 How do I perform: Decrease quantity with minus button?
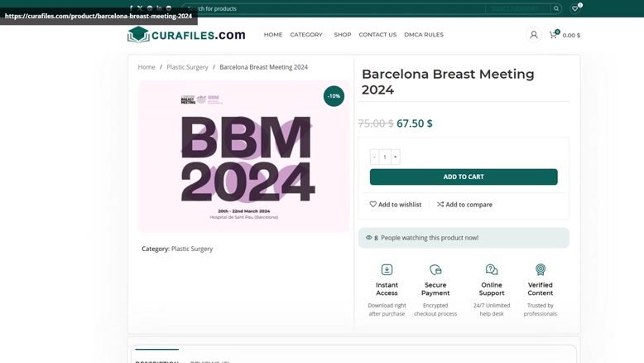click(375, 157)
